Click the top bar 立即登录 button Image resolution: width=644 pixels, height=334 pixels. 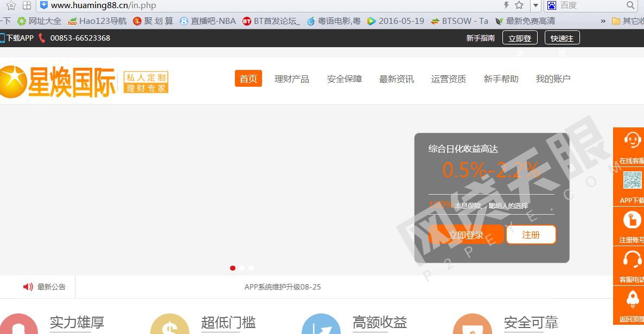[520, 38]
